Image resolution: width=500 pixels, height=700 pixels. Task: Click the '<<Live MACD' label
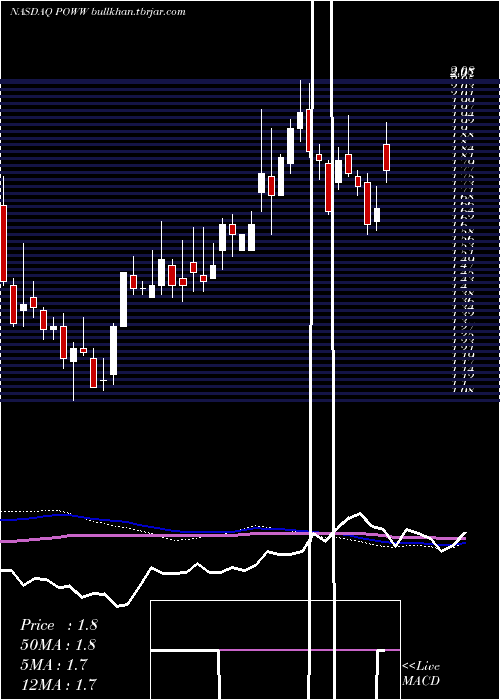click(x=421, y=673)
